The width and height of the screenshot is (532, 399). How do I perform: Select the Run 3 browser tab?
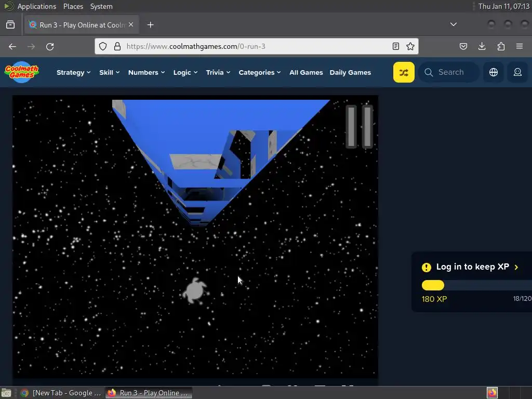tap(82, 25)
